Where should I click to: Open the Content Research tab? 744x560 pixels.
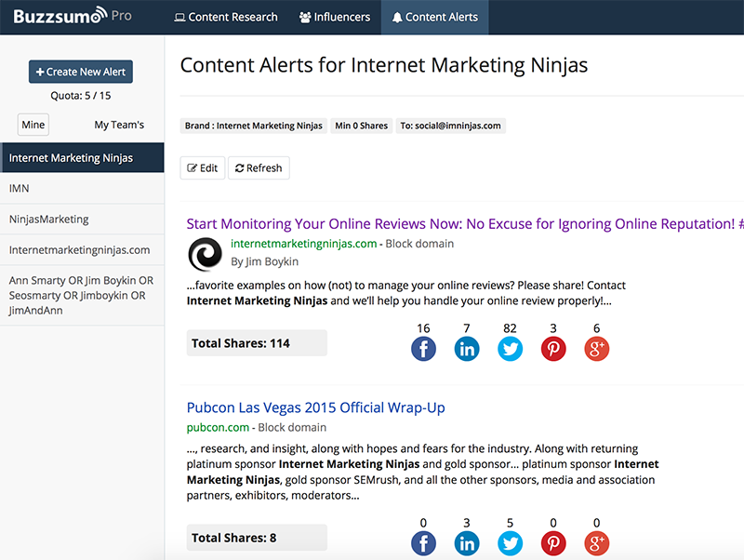pos(226,17)
